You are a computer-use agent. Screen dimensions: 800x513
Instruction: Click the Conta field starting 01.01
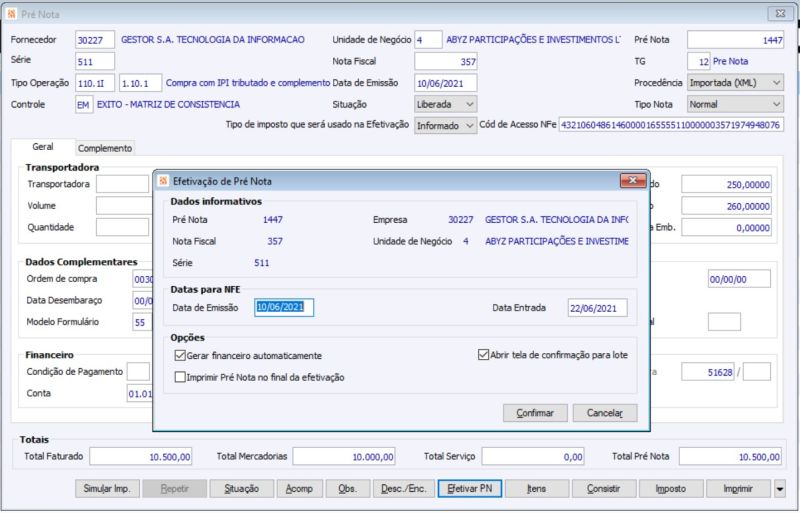pyautogui.click(x=140, y=394)
